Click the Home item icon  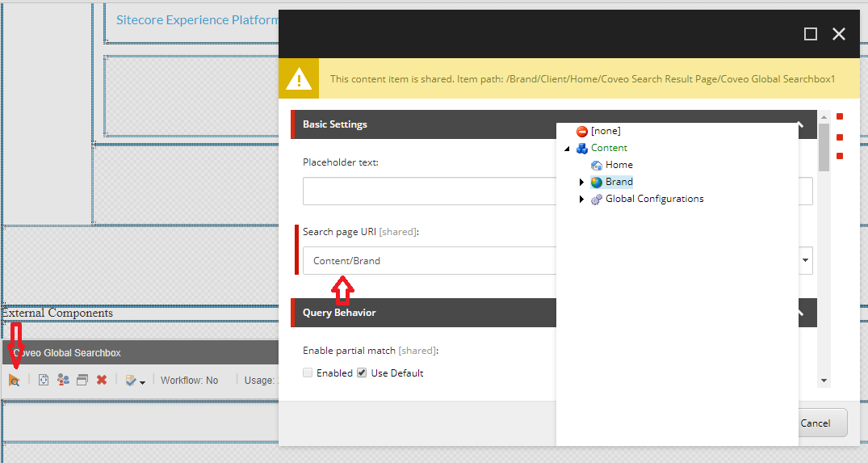tap(596, 165)
